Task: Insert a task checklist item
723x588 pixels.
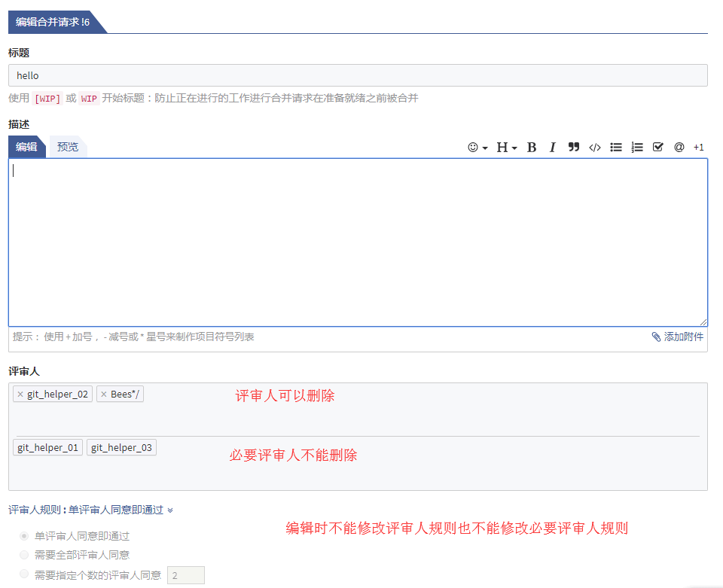Action: point(658,148)
